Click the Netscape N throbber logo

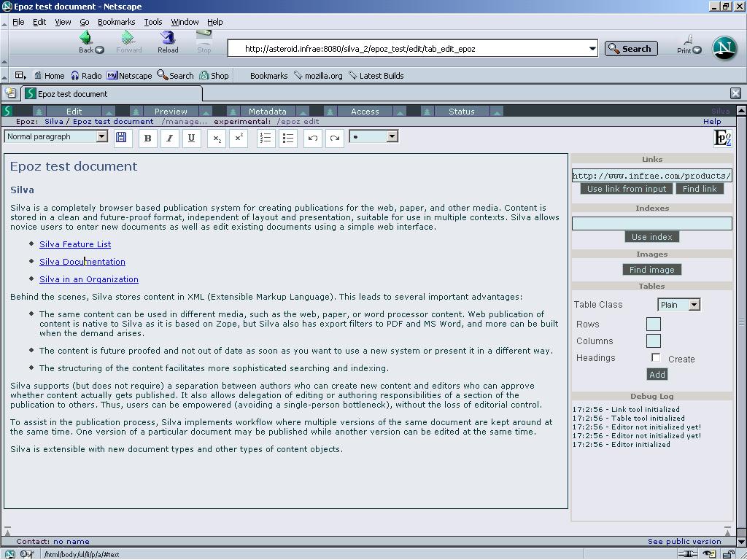tap(724, 48)
